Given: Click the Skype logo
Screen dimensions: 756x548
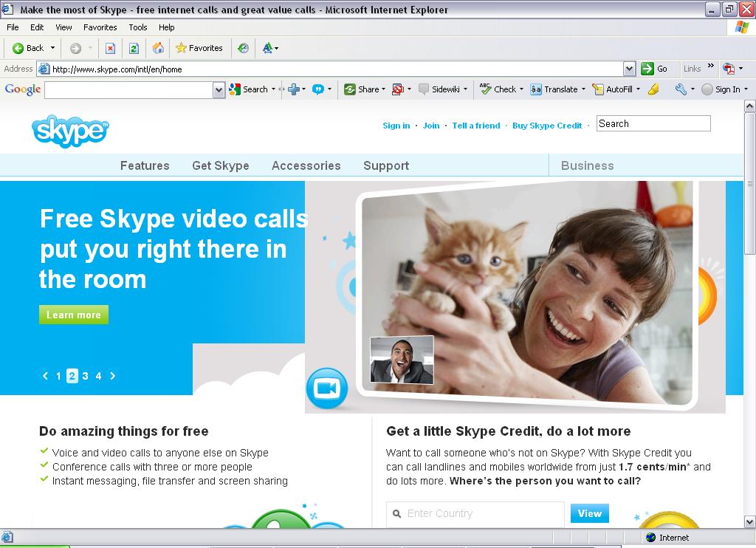Looking at the screenshot, I should 70,130.
